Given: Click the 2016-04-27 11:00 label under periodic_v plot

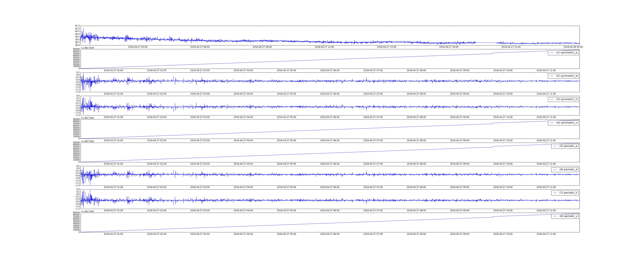Looking at the screenshot, I should [x=546, y=234].
